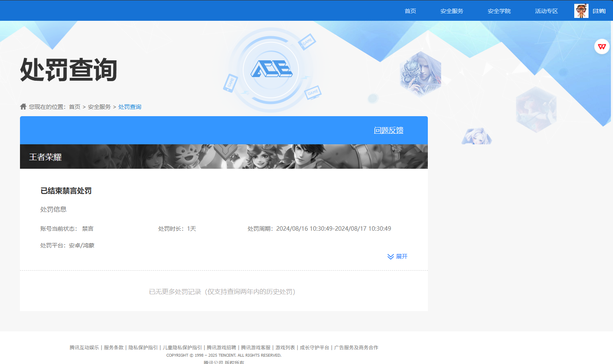Expand the 展开 punishment details section
Screen dimensions: 613x364
coord(398,256)
